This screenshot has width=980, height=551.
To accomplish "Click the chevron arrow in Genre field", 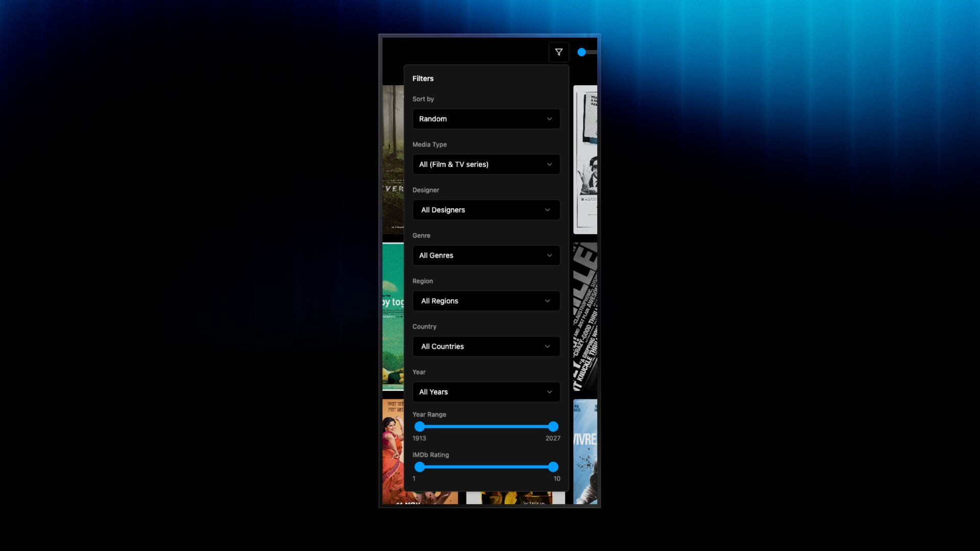I will pyautogui.click(x=549, y=255).
